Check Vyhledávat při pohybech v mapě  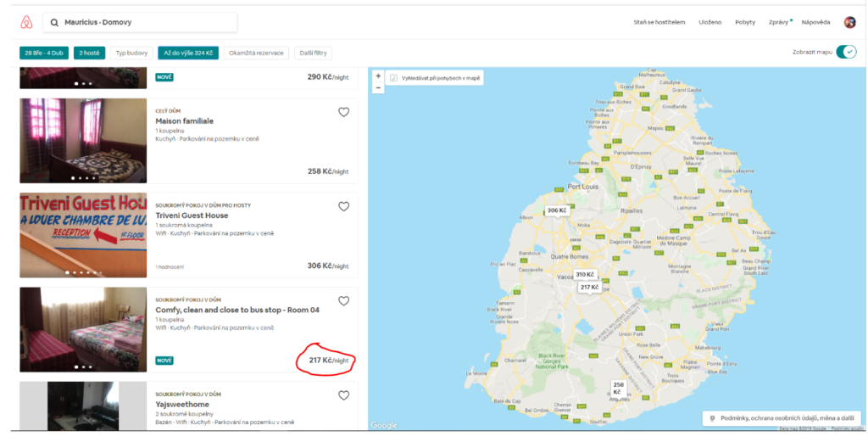coord(393,78)
